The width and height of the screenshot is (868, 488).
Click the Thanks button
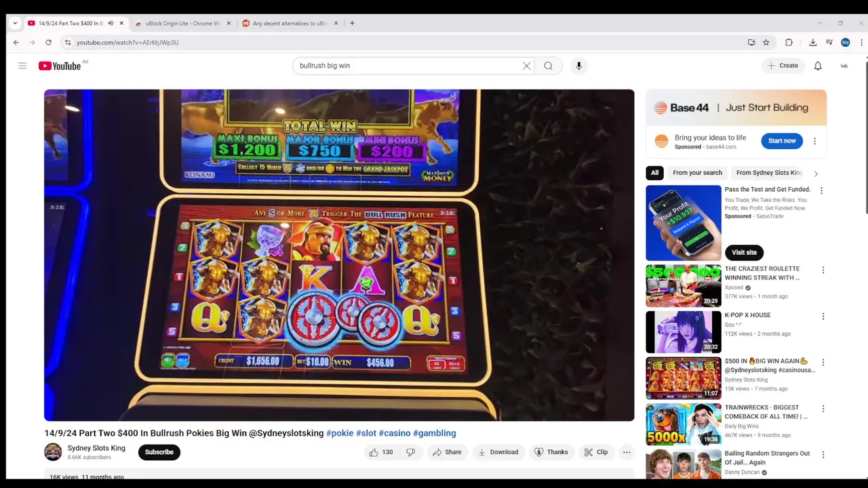551,452
